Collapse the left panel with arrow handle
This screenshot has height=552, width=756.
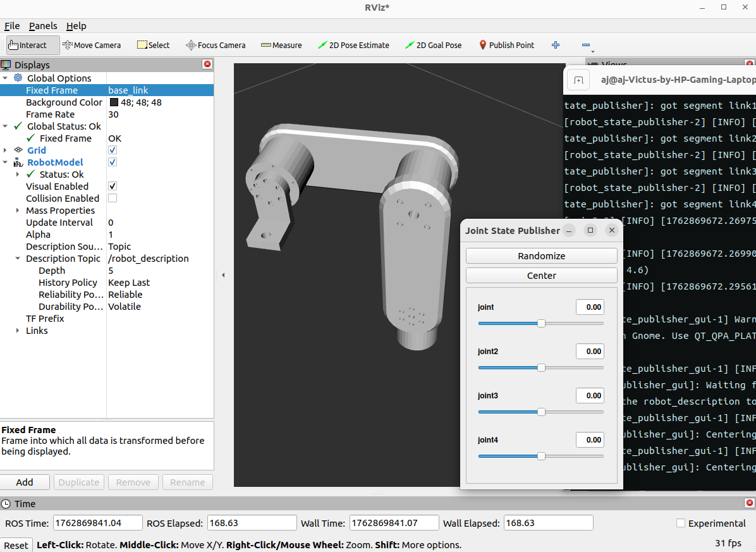pyautogui.click(x=223, y=275)
